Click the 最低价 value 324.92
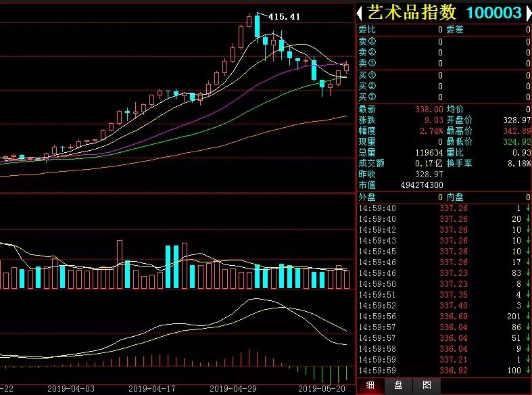The image size is (532, 395). [516, 142]
